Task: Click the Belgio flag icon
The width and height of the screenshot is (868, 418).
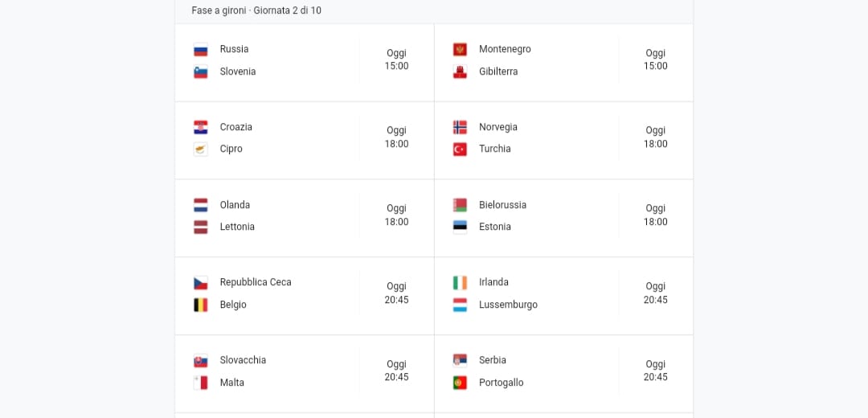Action: coord(200,305)
